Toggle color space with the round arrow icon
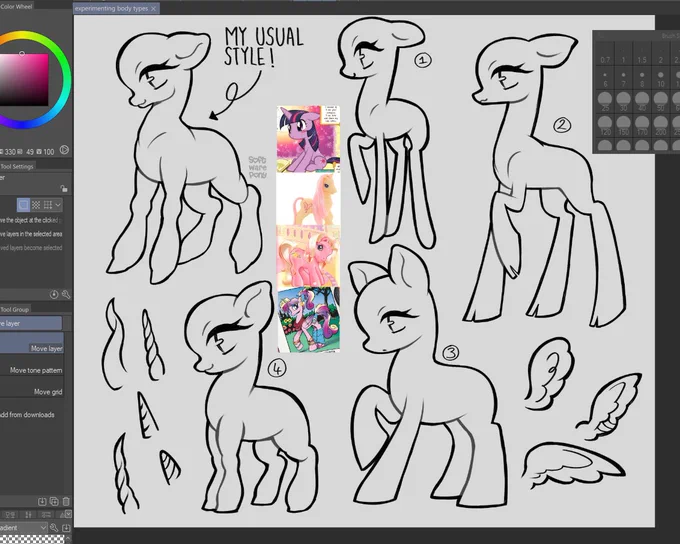Screen dimensions: 680x544 click(64, 150)
